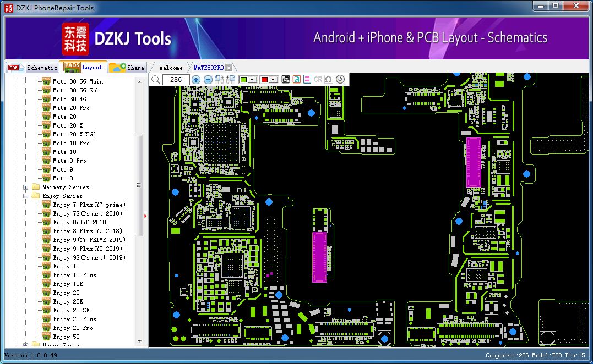Click the Omega resistance icon
Viewport: 593px width, 364px height.
click(x=329, y=79)
